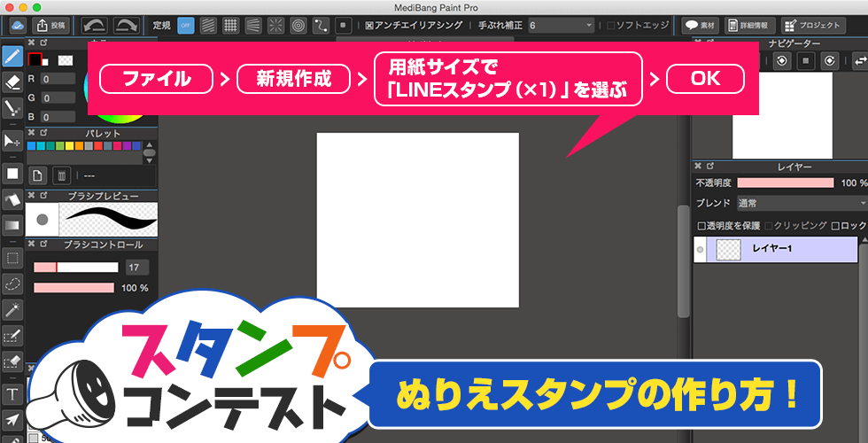Undock the ブラシコントロール panel

click(x=43, y=244)
